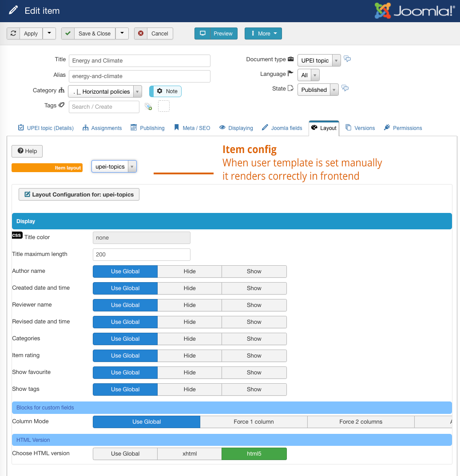The image size is (460, 476).
Task: Click the comment icon beside State
Action: click(345, 88)
